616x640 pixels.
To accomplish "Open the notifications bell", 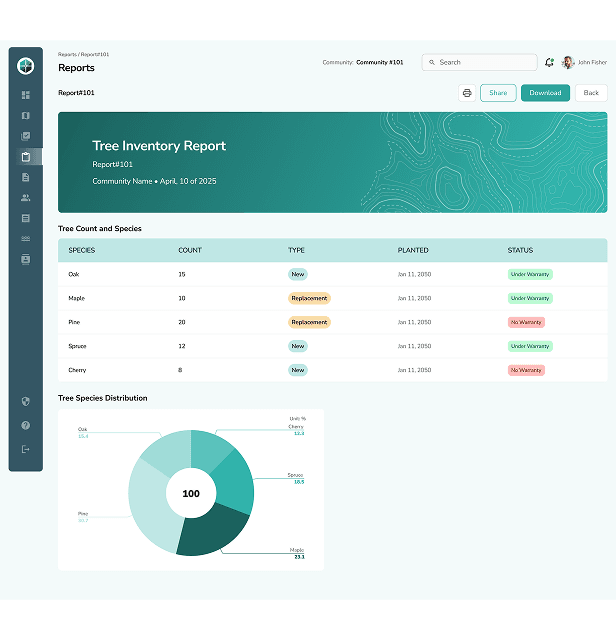I will coord(549,62).
